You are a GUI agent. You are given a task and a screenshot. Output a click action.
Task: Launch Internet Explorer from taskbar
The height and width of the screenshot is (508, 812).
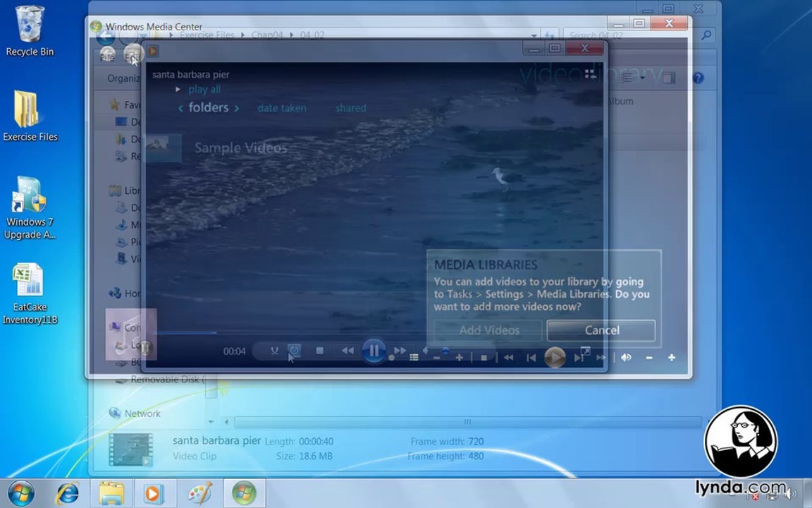[68, 493]
